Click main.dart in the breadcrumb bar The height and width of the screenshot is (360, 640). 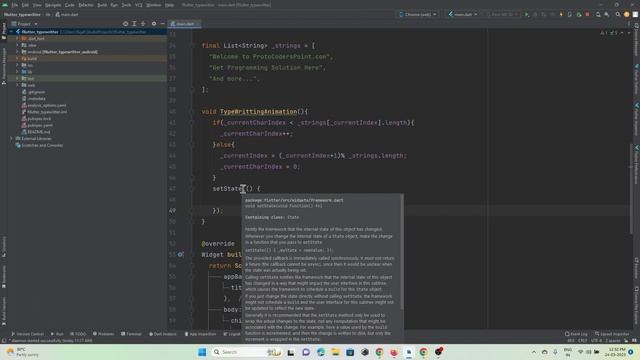[x=67, y=14]
